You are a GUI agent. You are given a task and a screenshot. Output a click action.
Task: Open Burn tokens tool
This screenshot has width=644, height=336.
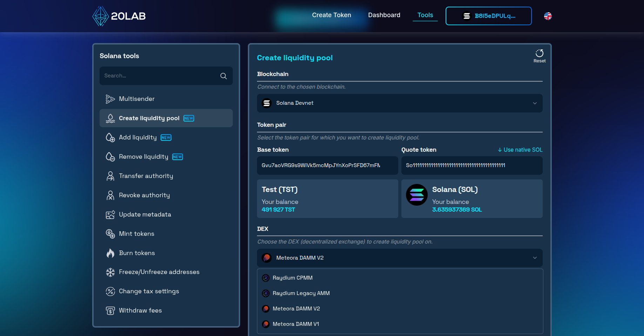coord(166,253)
